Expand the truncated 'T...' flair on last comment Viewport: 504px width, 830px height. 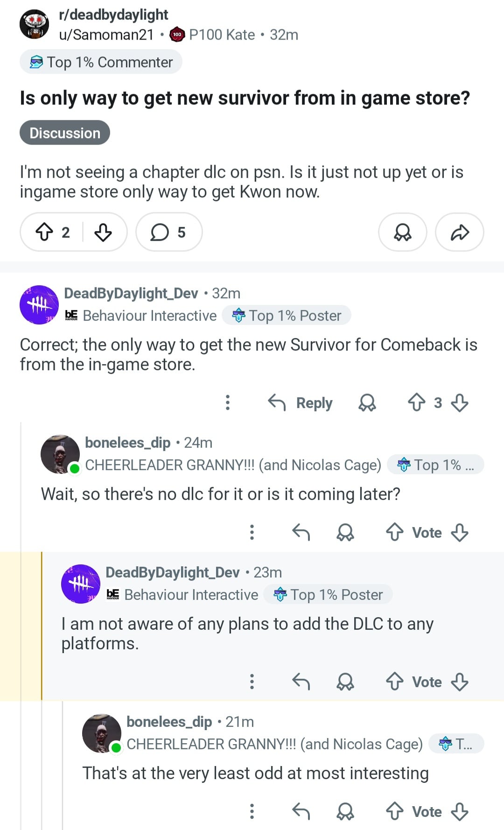[x=454, y=744]
